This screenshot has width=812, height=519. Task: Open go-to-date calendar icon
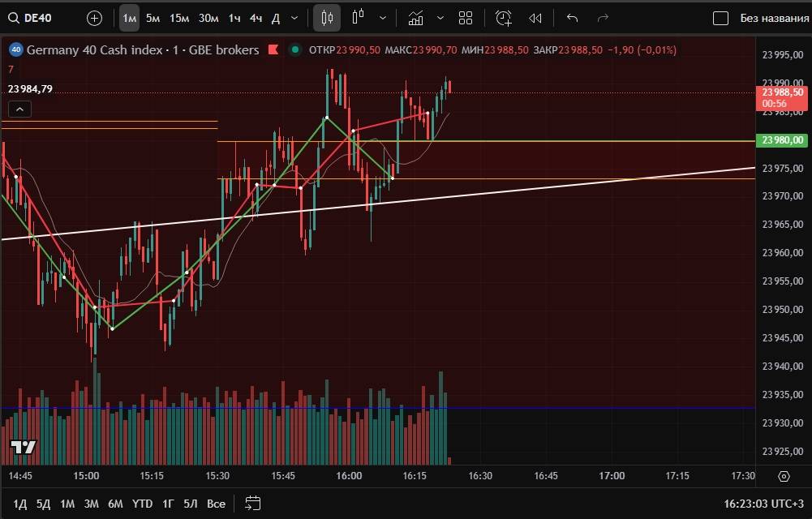(x=252, y=503)
